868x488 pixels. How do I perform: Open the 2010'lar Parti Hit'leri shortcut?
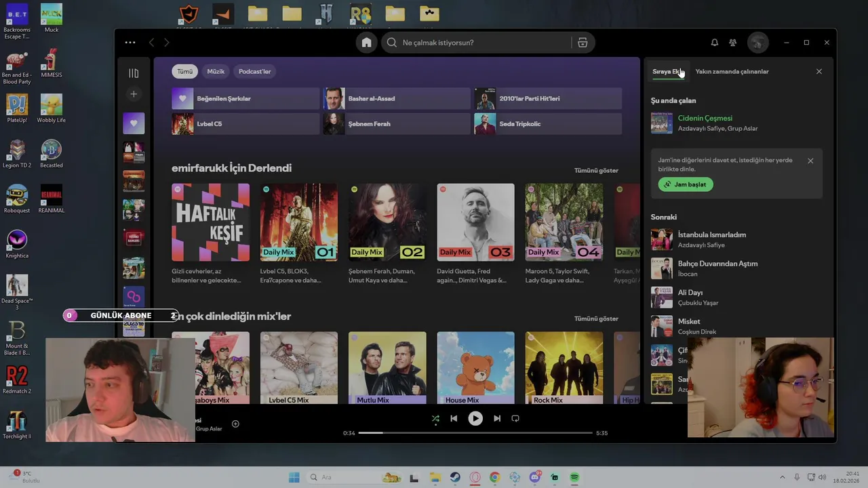click(548, 98)
